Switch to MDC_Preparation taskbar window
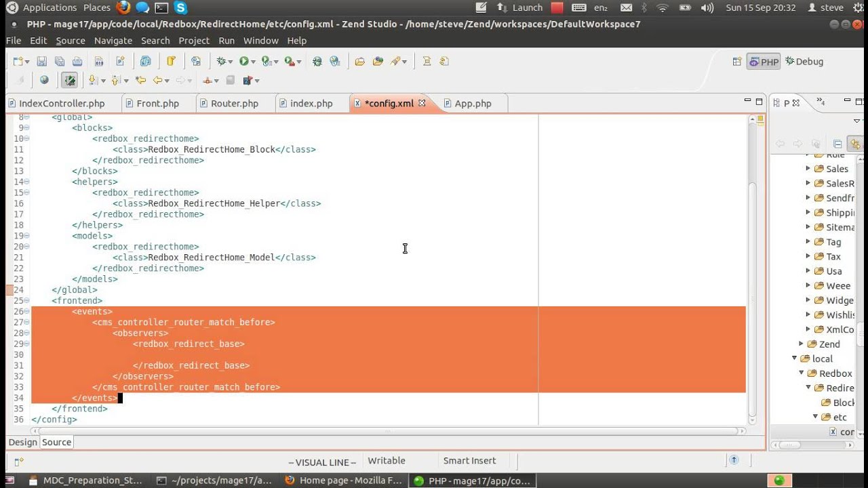The image size is (868, 488). (85, 480)
